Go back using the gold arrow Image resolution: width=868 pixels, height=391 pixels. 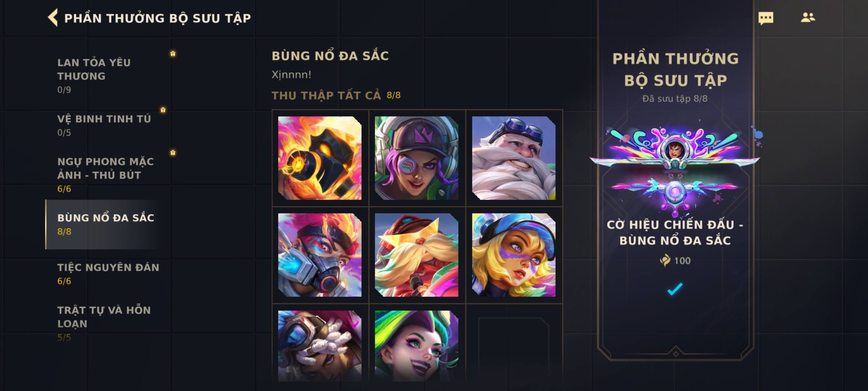53,18
